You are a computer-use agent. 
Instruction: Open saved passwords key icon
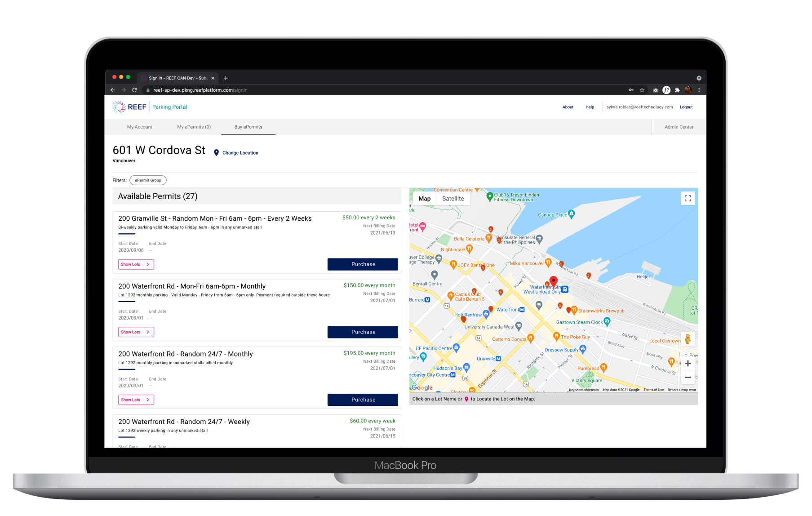click(631, 90)
